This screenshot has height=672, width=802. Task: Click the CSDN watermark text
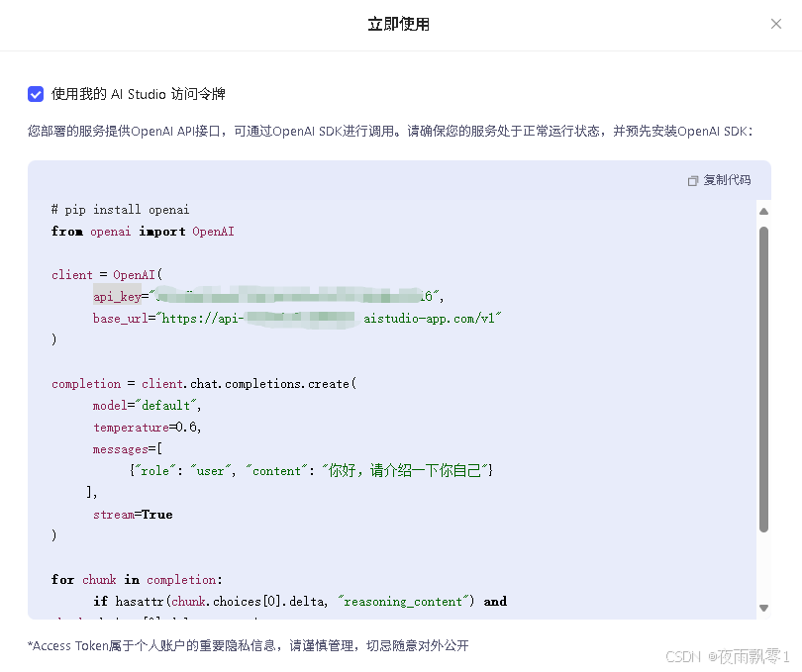point(683,656)
